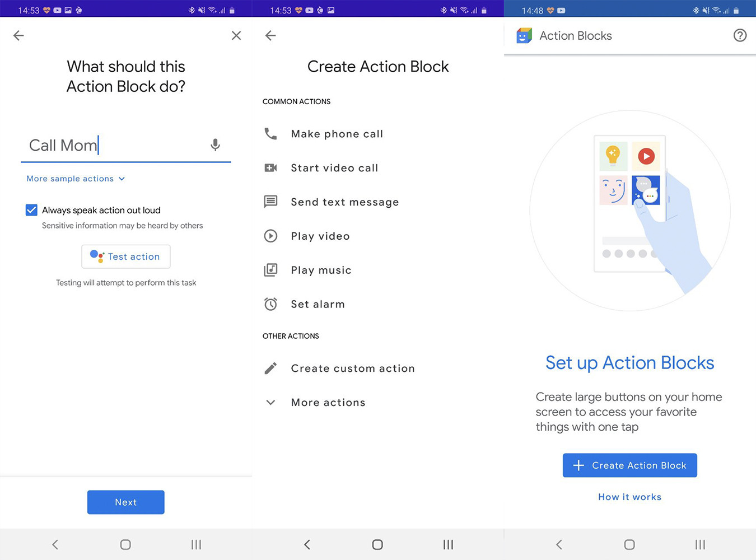This screenshot has width=756, height=560.
Task: Select the Set alarm action
Action: pos(318,304)
